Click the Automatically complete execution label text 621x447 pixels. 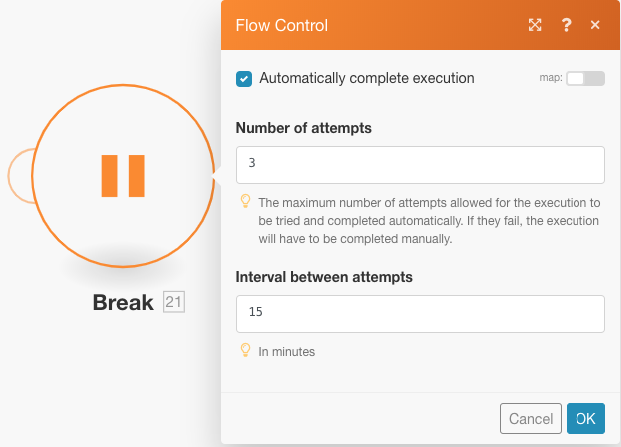pyautogui.click(x=367, y=78)
